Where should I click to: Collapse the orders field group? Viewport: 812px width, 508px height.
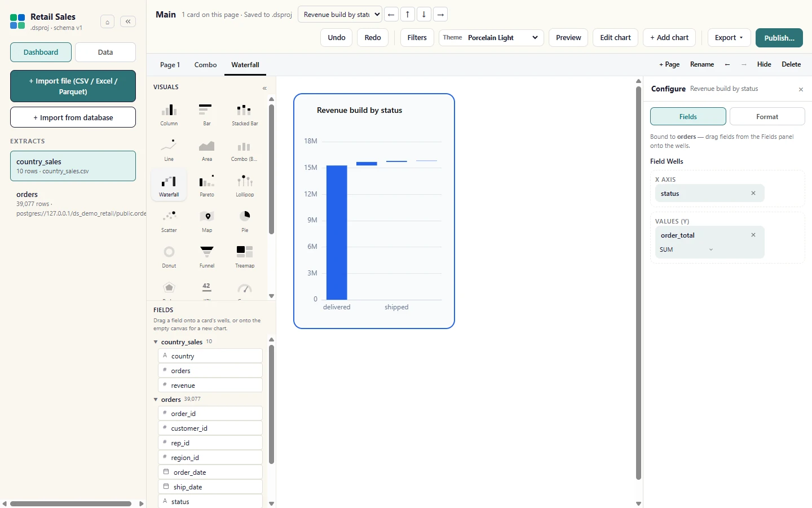click(x=156, y=399)
